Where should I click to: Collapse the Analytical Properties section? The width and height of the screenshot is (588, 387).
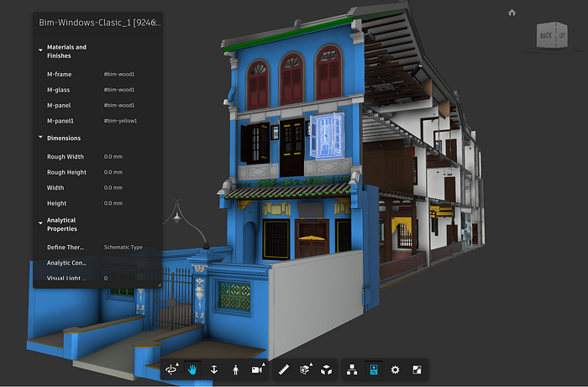click(x=40, y=223)
